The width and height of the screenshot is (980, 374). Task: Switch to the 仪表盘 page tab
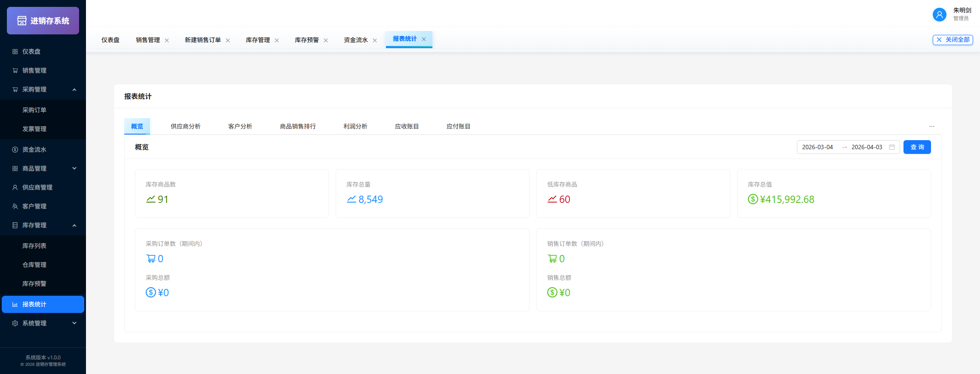pos(110,40)
